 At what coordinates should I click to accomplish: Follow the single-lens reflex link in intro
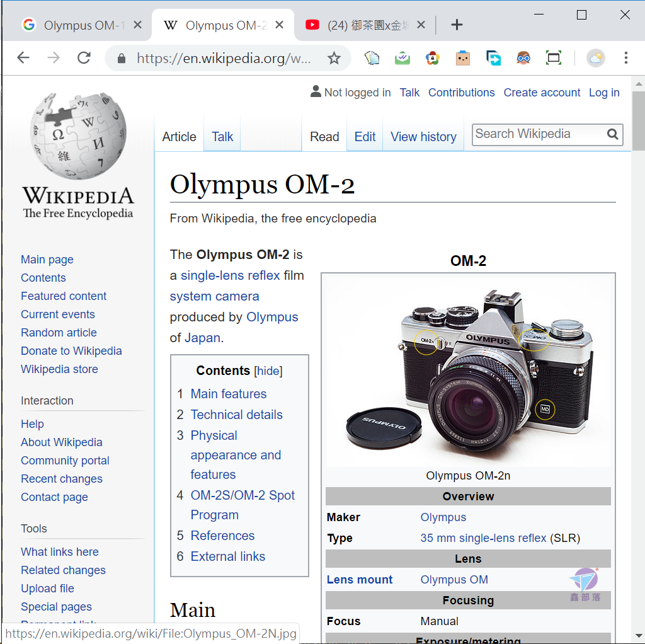pyautogui.click(x=231, y=275)
